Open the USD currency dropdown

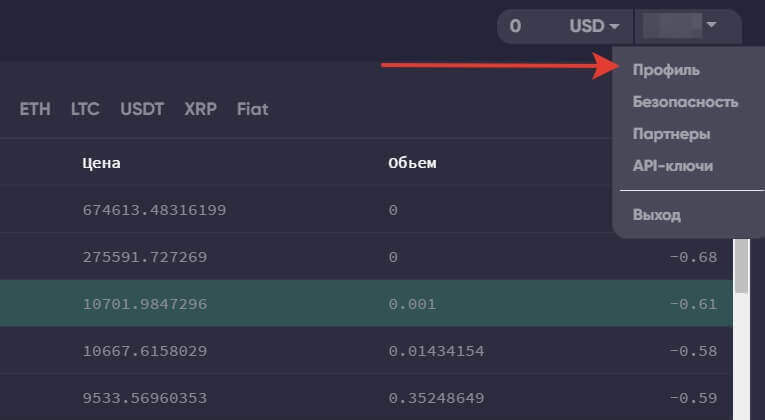[595, 26]
